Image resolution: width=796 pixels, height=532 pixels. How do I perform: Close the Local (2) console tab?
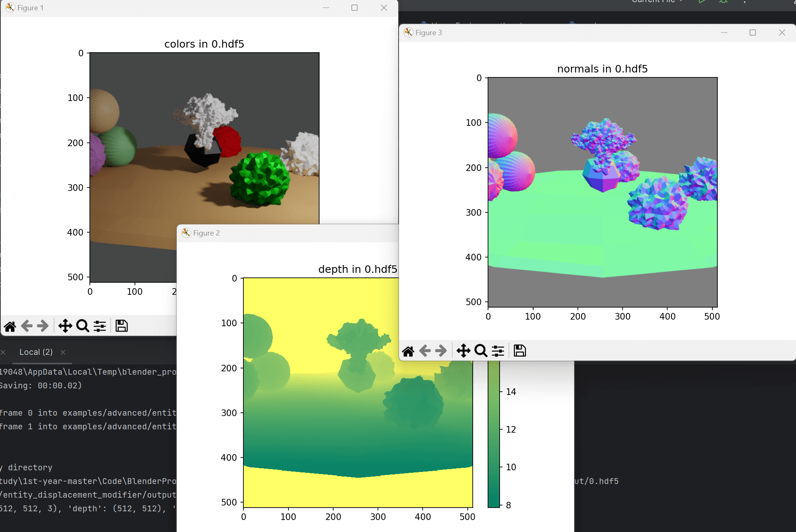point(63,352)
